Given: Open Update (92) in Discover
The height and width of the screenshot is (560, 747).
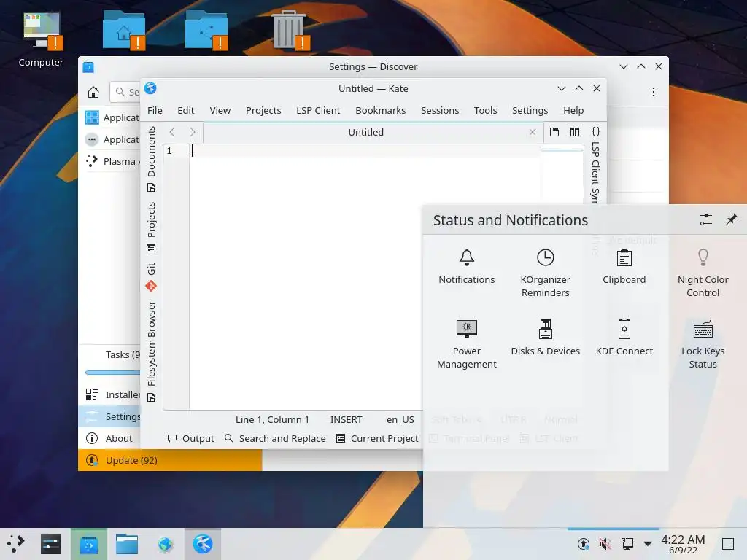Looking at the screenshot, I should [170, 461].
